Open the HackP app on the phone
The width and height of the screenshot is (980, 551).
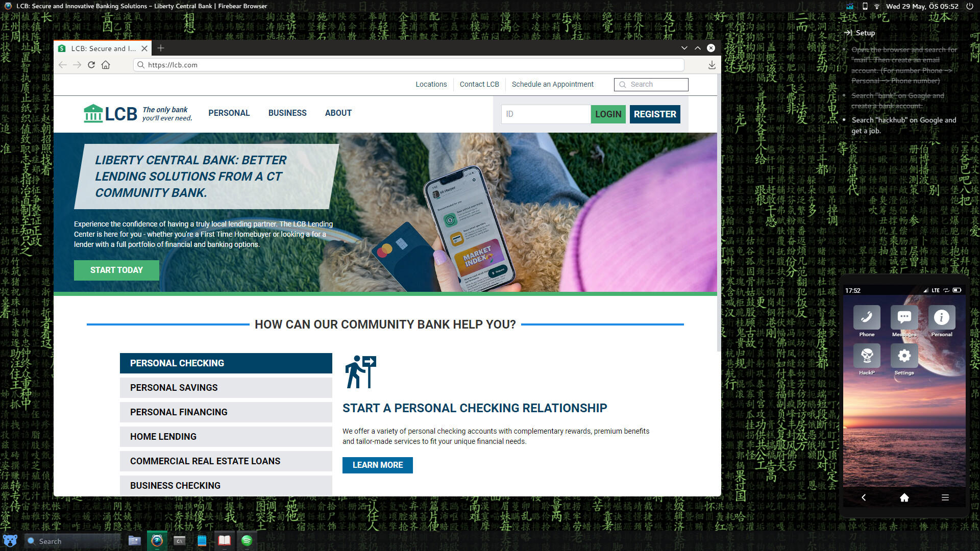tap(866, 356)
